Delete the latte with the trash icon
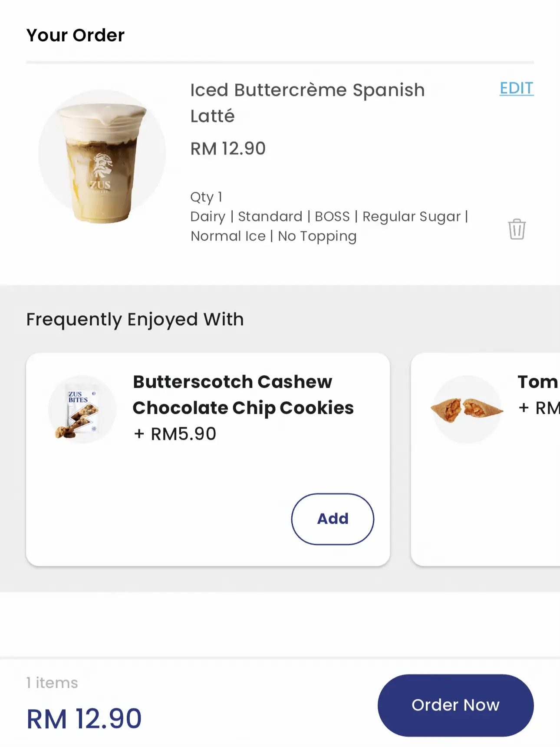 coord(517,229)
